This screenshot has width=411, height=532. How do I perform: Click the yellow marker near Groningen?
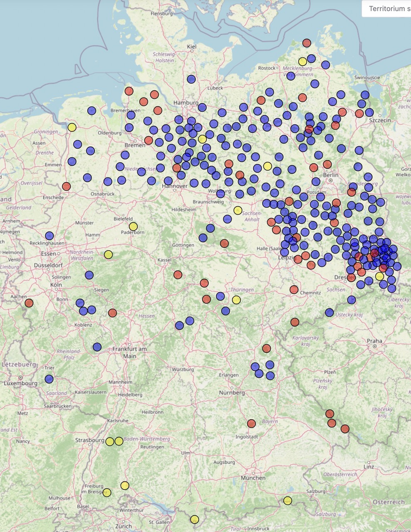coord(72,127)
